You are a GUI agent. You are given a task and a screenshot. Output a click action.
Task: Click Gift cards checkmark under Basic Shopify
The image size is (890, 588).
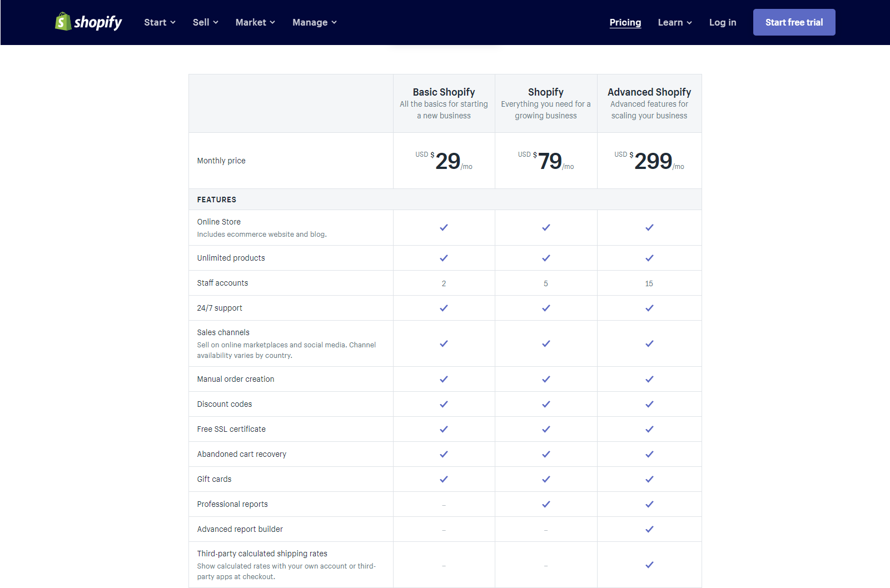444,479
